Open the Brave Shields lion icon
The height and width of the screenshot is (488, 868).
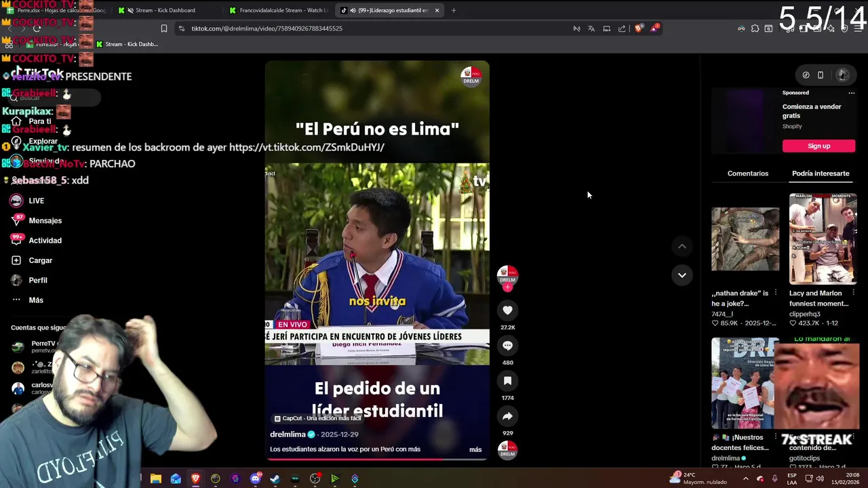pos(638,28)
